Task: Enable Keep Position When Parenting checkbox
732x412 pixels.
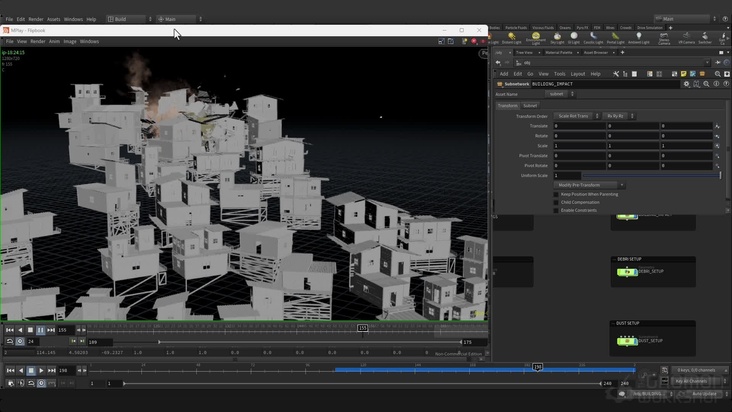Action: click(x=557, y=194)
